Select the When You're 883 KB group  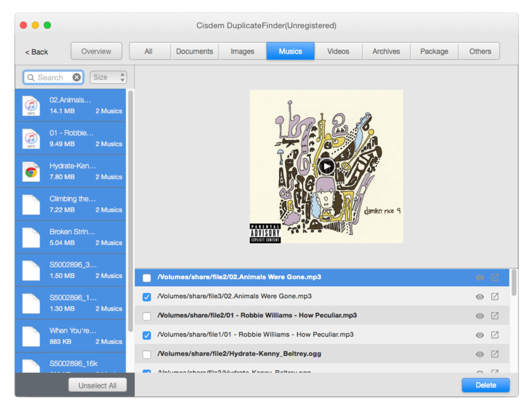pyautogui.click(x=70, y=336)
